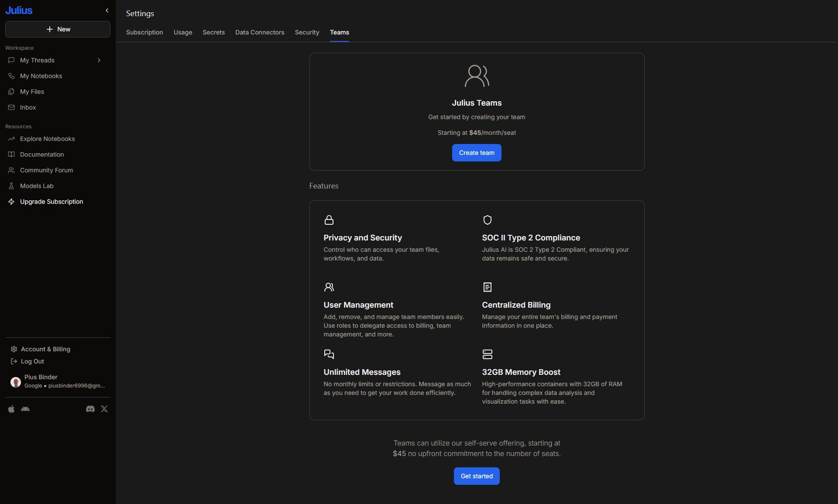Click the Unlimited Messages heading

(x=362, y=372)
